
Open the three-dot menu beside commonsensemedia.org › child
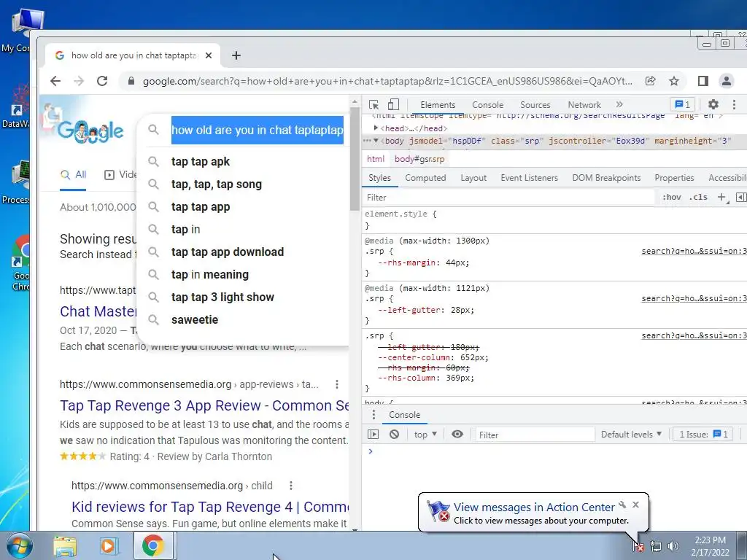pos(290,486)
